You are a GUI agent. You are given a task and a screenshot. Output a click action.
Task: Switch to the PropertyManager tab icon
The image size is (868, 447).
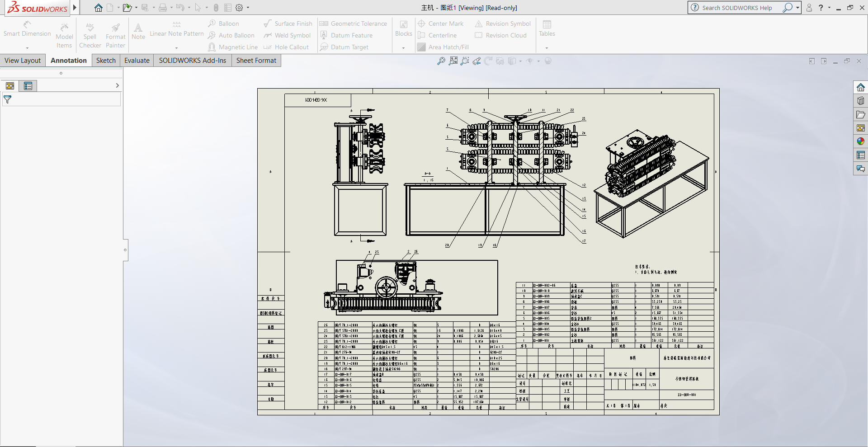point(28,86)
